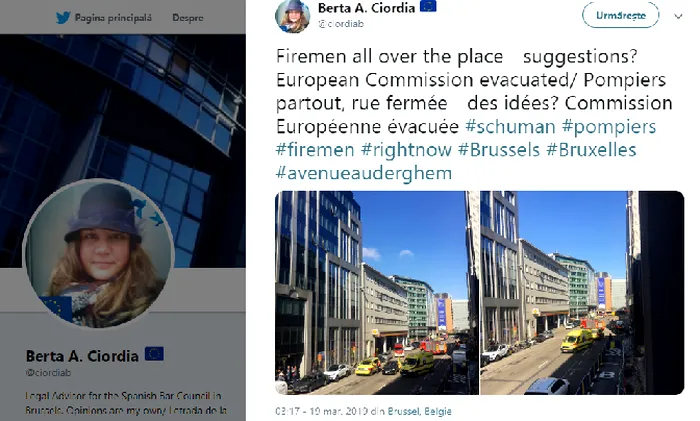Click the #pompiers hashtag
Screen dimensions: 700x421
point(609,126)
